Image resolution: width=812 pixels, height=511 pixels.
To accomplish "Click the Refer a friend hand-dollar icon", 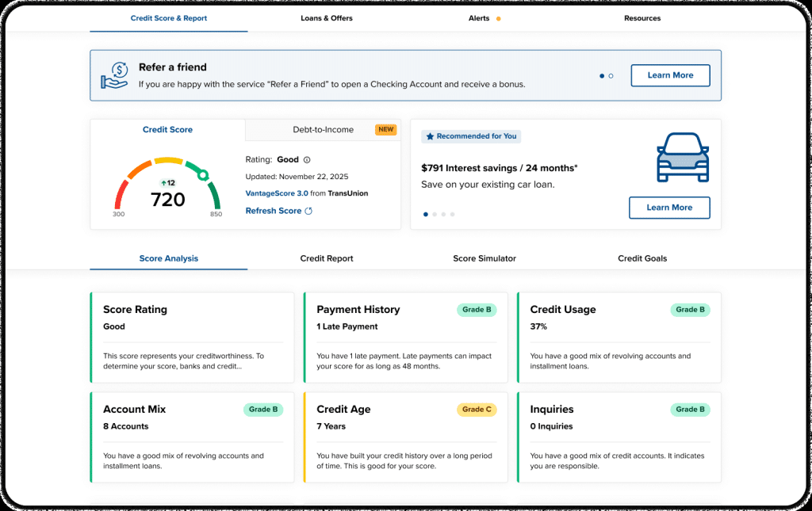I will (114, 75).
